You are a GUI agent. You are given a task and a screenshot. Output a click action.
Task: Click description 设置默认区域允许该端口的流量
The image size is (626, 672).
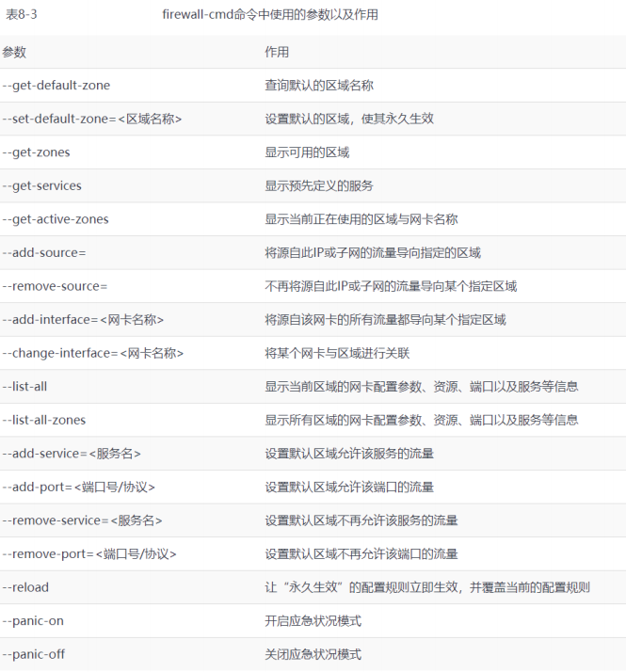[349, 487]
